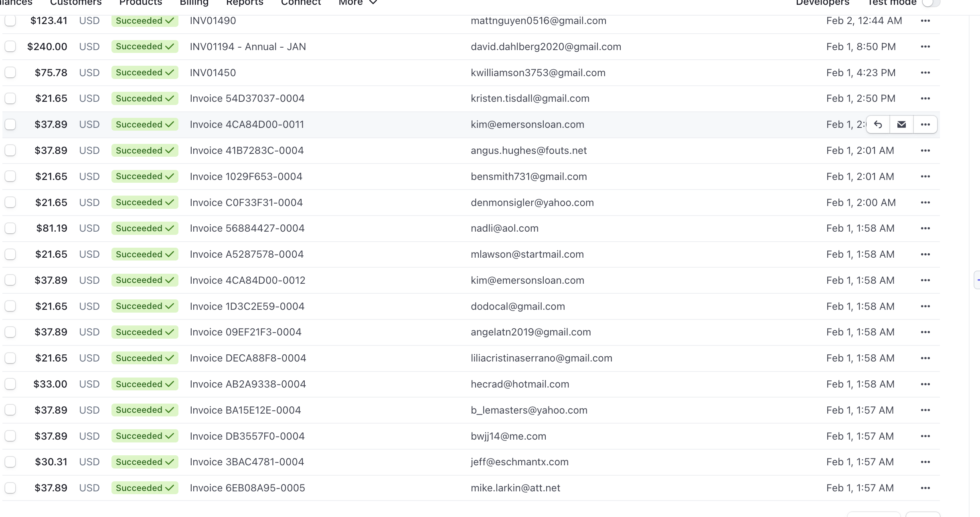Open three-dot menu for INV01194 Annual payment
This screenshot has width=980, height=517.
coord(925,47)
